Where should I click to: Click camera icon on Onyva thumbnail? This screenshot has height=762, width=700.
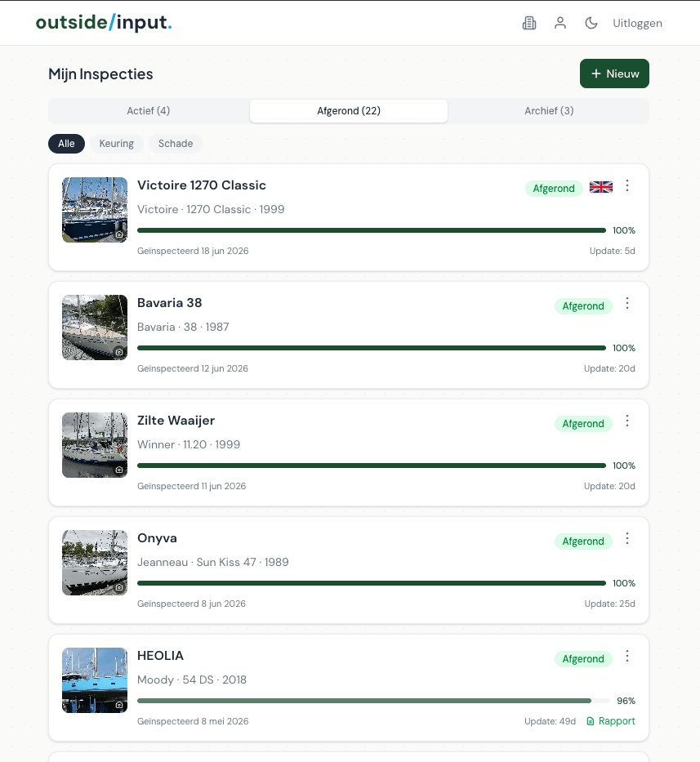[119, 587]
